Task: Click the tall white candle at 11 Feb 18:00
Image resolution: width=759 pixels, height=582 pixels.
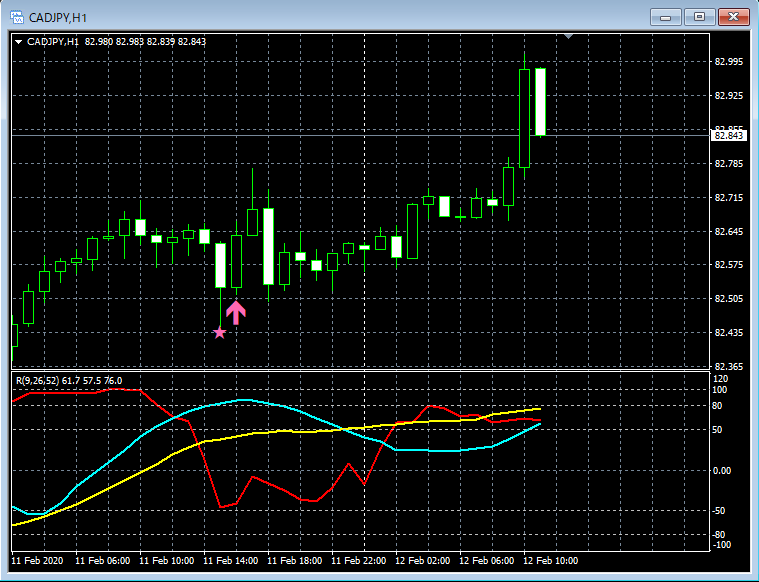Action: [x=268, y=246]
